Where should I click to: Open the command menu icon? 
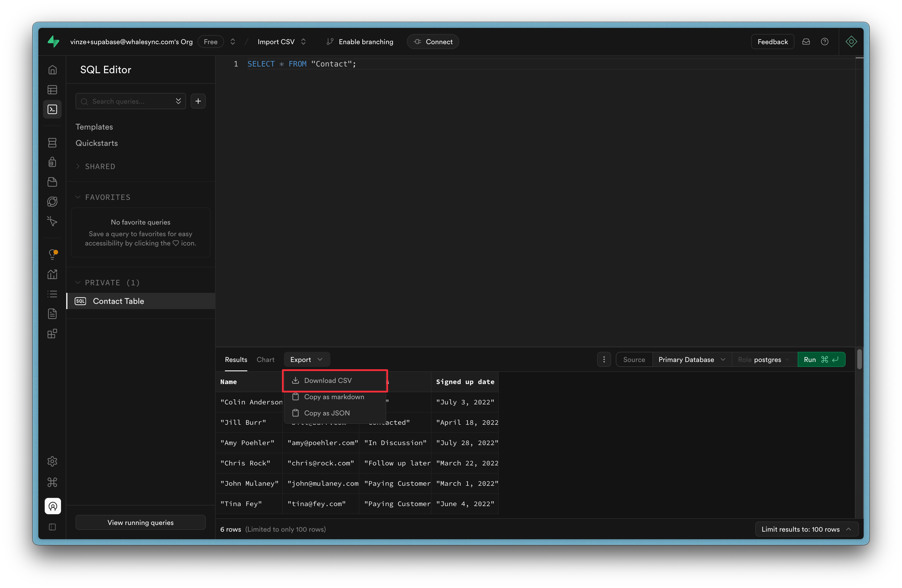pyautogui.click(x=52, y=482)
